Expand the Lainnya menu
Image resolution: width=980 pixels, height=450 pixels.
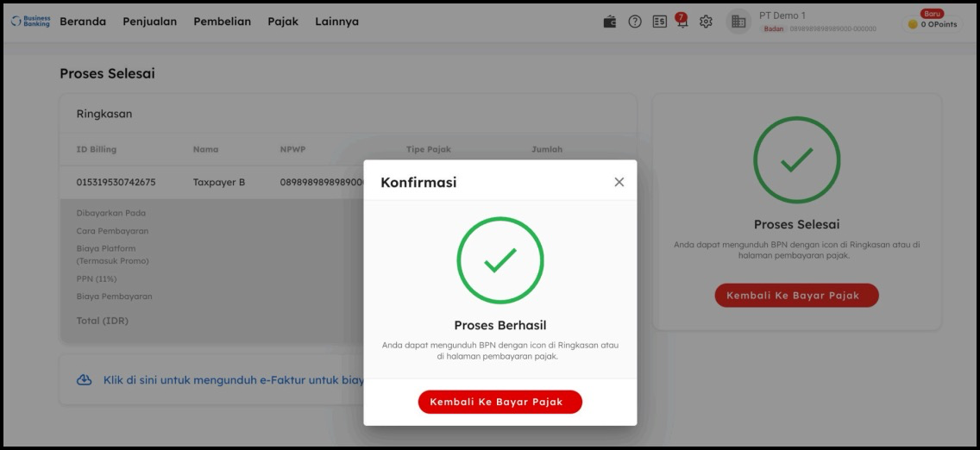pos(336,22)
